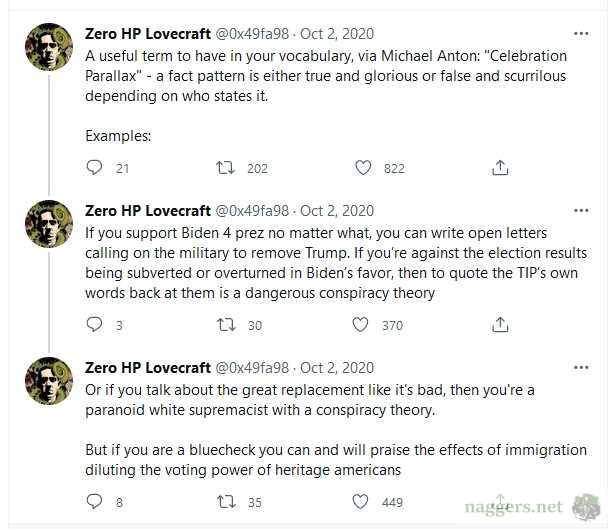615x529 pixels.
Task: Open more options on second tweet
Action: click(x=581, y=211)
